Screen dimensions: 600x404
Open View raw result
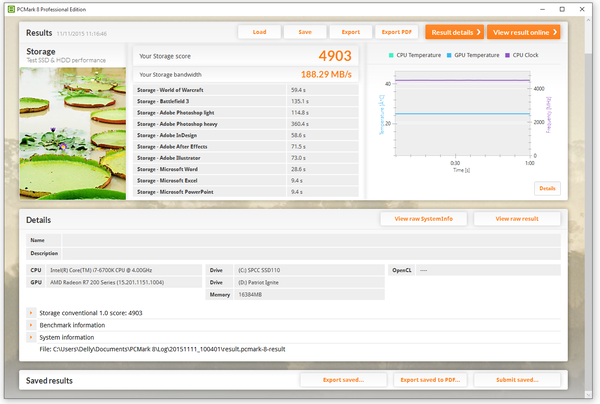[x=517, y=219]
